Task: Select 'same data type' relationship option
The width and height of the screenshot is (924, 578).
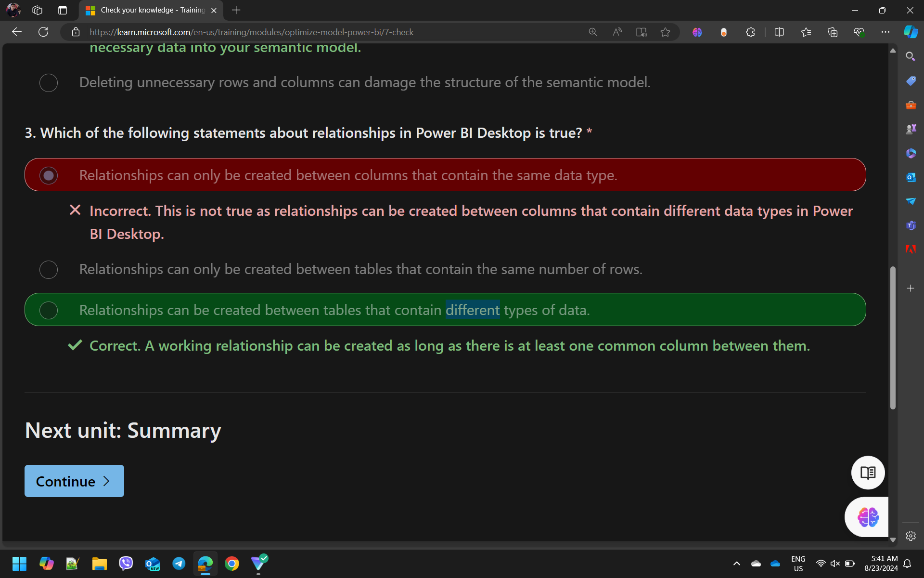Action: (x=49, y=175)
